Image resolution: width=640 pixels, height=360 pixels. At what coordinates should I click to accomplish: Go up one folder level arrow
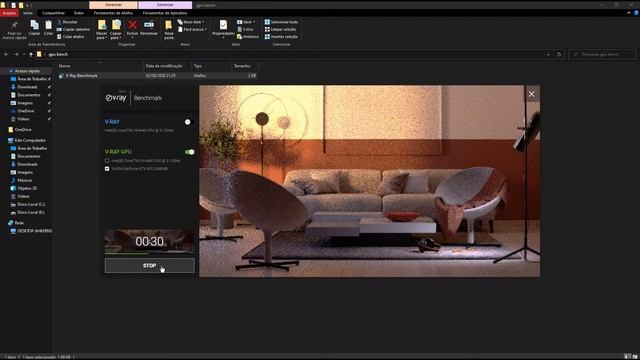[31, 54]
